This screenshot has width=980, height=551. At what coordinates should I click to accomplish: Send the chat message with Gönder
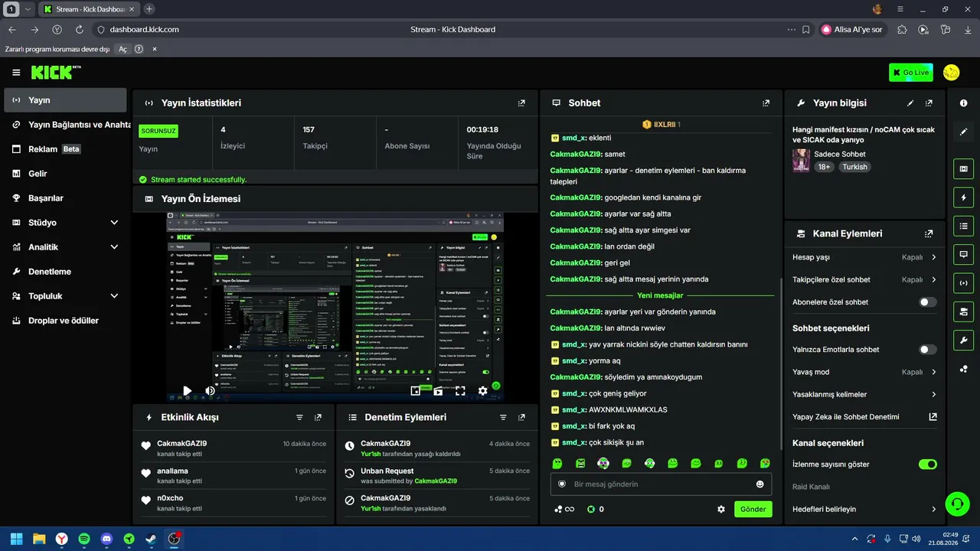point(753,509)
